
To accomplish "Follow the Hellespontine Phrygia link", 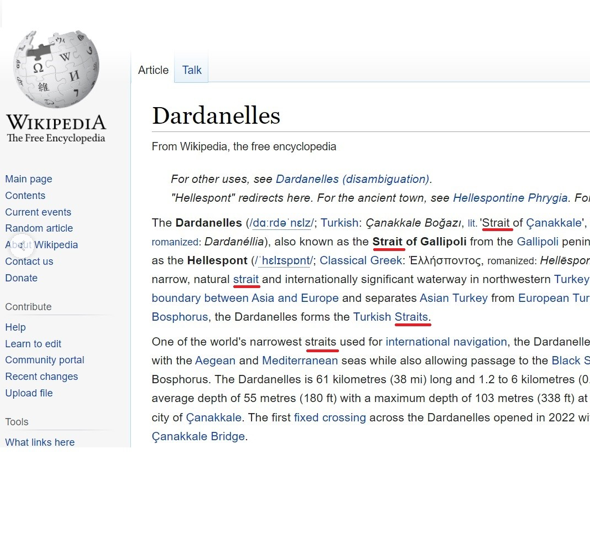I will (510, 198).
